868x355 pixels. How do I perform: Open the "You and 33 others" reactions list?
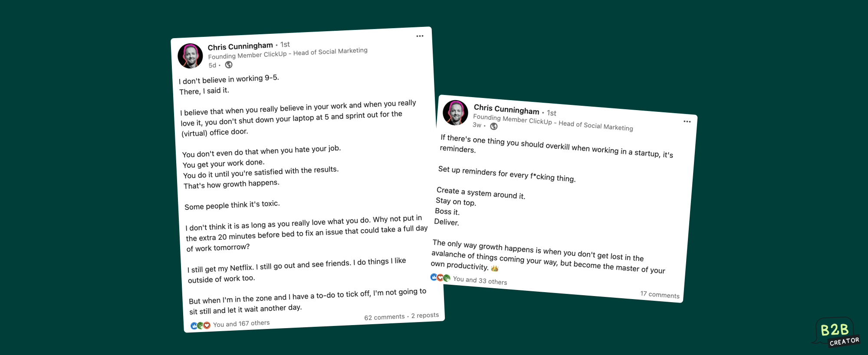point(480,280)
